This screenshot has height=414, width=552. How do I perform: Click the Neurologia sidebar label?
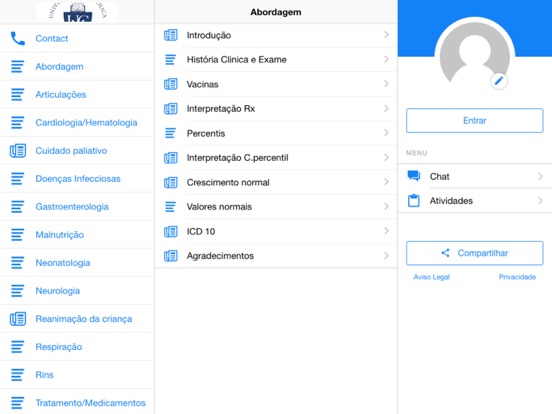(x=58, y=291)
